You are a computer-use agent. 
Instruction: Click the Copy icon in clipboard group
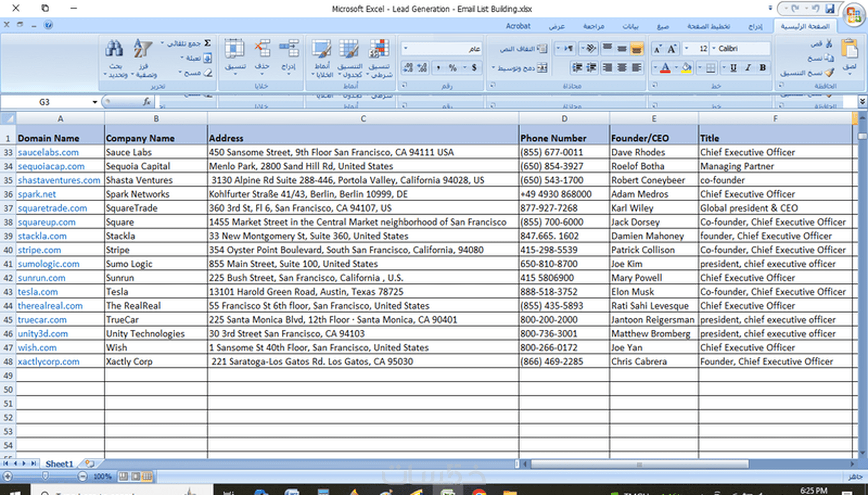(828, 58)
